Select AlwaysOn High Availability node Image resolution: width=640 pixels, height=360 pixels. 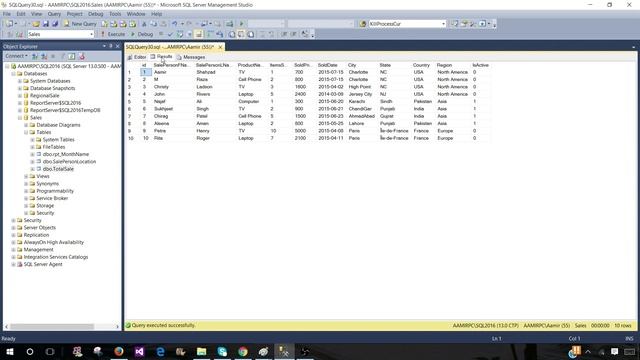tap(53, 242)
